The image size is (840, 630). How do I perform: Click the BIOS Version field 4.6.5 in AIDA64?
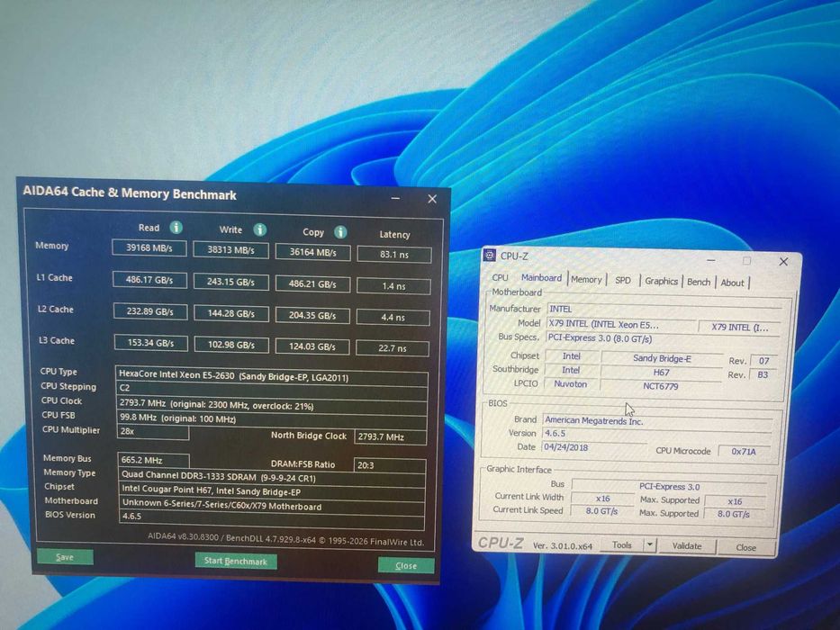coord(272,517)
